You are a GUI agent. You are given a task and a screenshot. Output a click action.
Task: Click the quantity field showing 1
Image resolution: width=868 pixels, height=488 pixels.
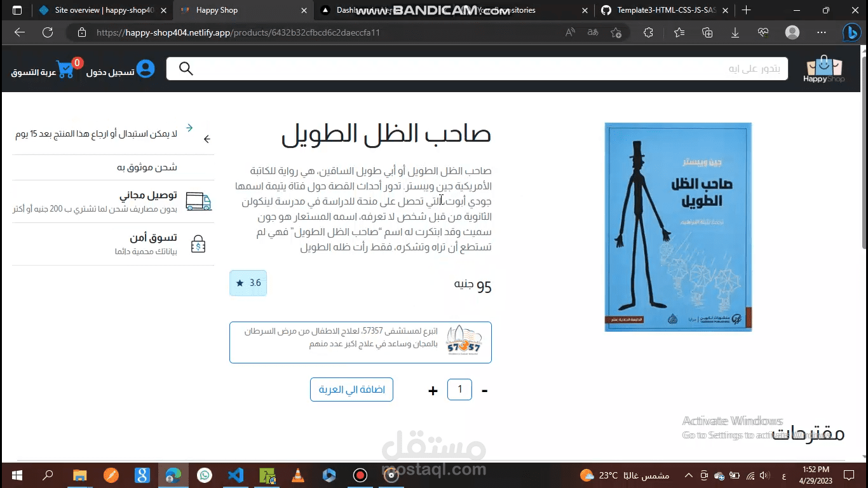459,390
